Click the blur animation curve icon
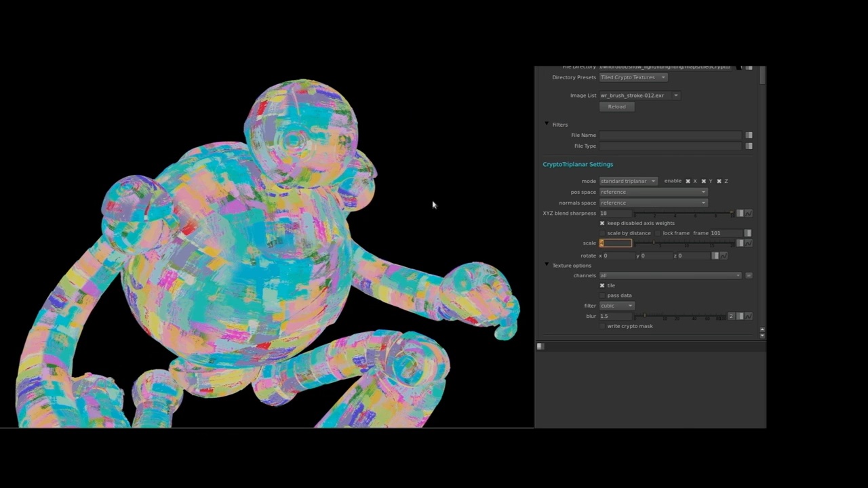Viewport: 868px width, 488px height. pos(748,317)
